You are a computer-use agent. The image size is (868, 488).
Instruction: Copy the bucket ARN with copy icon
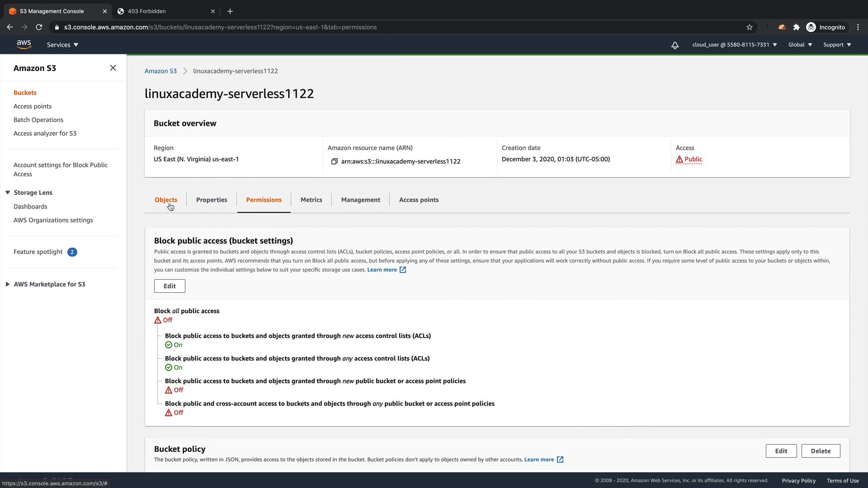pos(335,161)
